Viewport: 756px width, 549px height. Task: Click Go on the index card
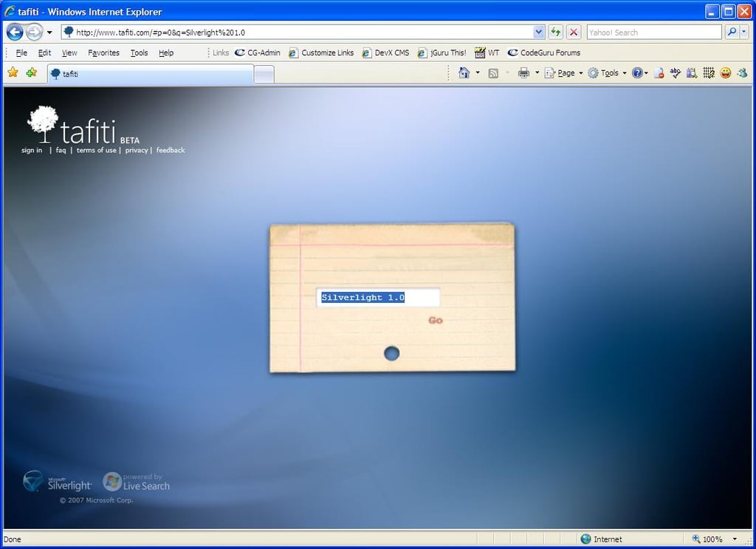[436, 320]
